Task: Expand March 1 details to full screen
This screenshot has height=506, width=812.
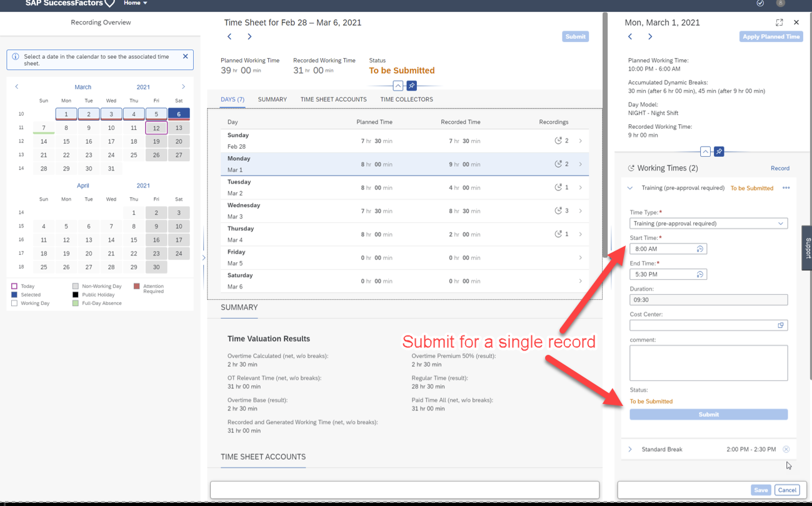Action: [x=779, y=22]
